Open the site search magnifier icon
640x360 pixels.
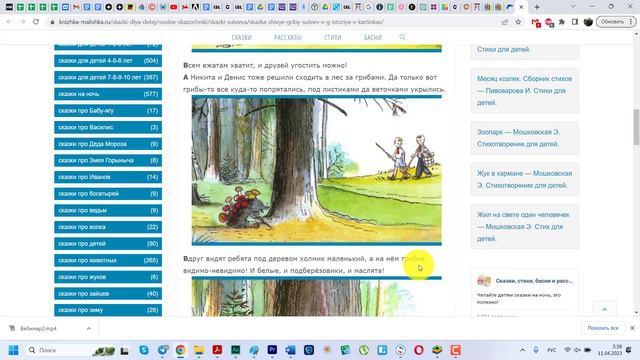click(402, 37)
